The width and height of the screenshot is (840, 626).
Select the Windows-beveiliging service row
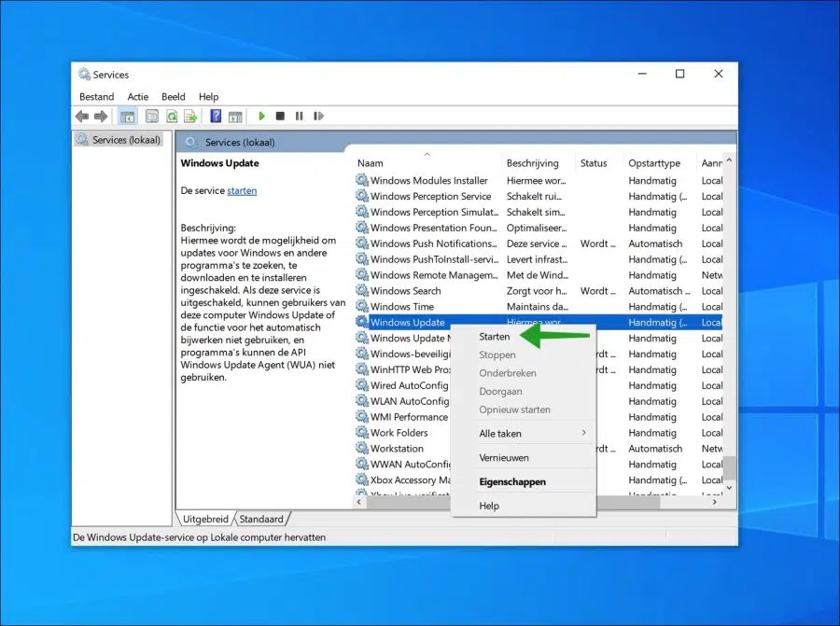click(x=411, y=354)
